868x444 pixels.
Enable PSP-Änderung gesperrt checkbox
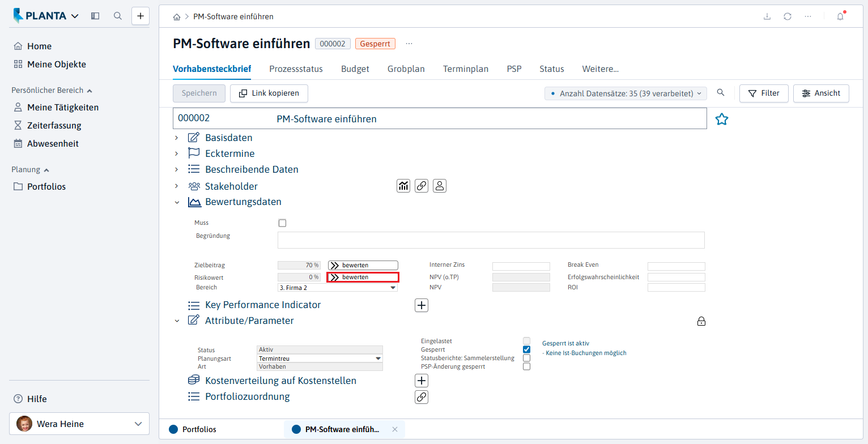coord(526,366)
